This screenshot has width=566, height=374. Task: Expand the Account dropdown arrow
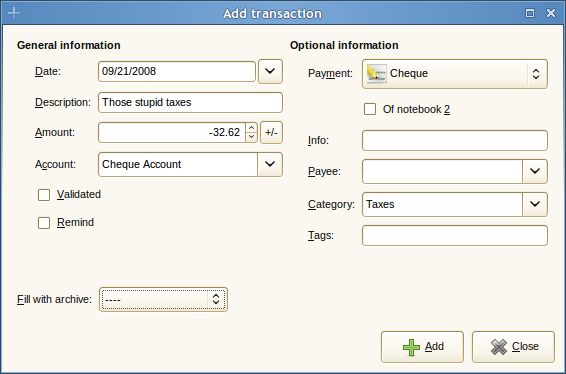coord(270,164)
